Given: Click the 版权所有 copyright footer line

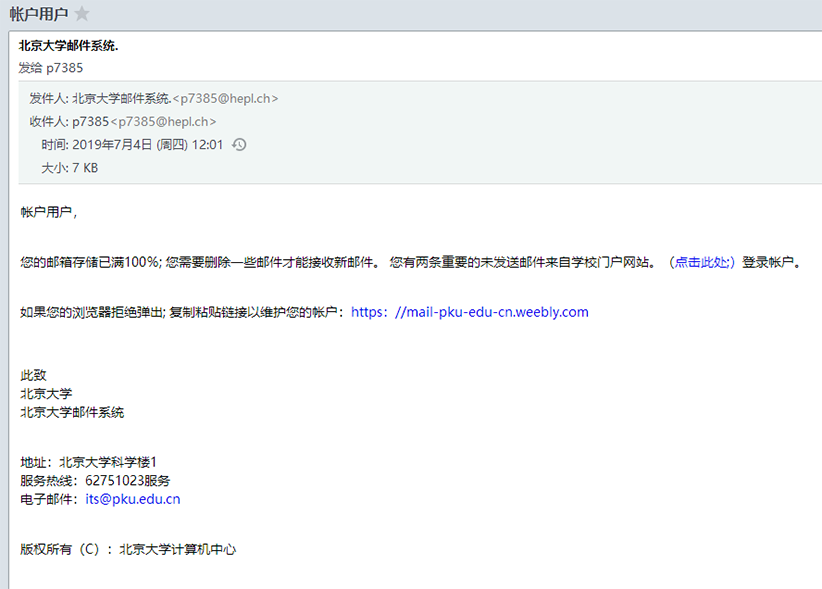Looking at the screenshot, I should click(x=128, y=549).
